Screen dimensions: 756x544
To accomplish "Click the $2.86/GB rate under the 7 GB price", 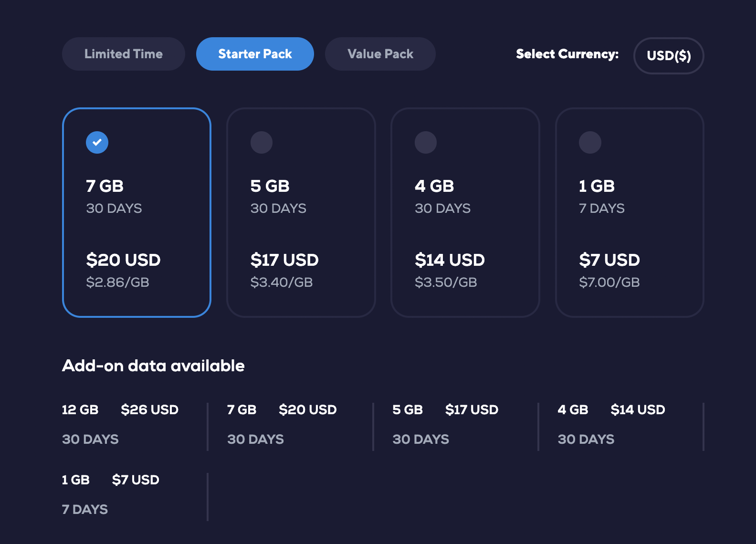I will (x=117, y=282).
